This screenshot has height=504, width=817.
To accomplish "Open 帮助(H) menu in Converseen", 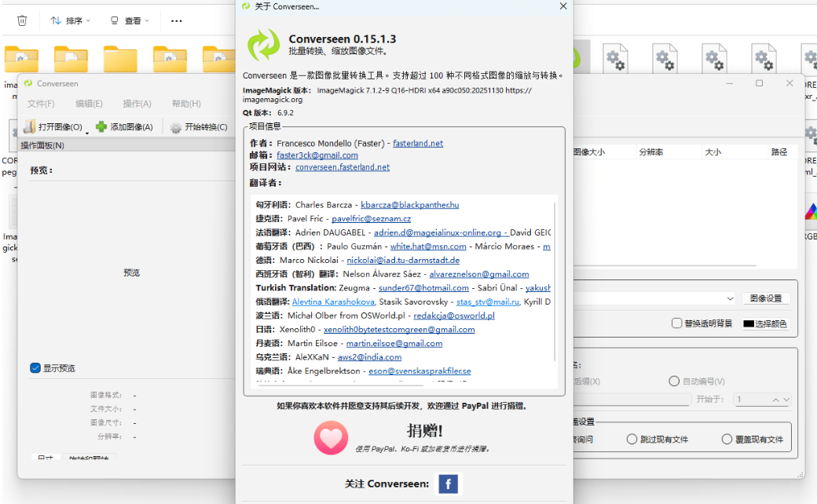I will point(186,104).
